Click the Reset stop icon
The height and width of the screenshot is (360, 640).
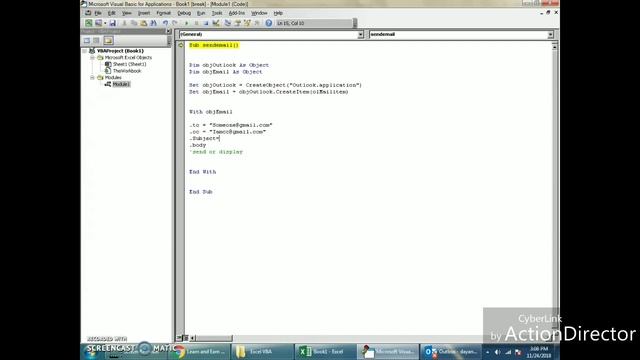[x=206, y=23]
